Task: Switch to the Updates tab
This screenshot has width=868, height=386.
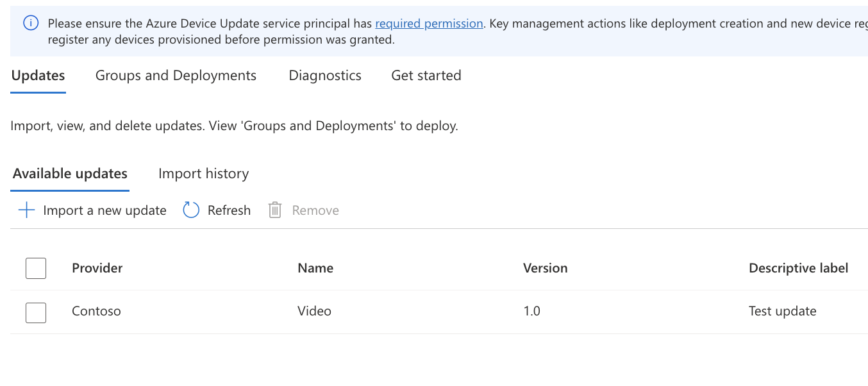Action: click(x=38, y=76)
